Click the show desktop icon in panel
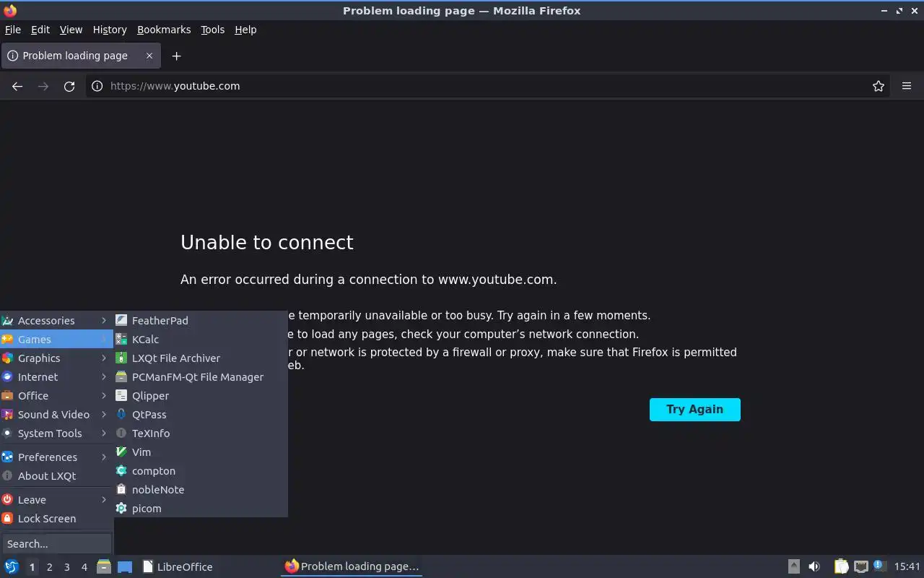Image resolution: width=924 pixels, height=578 pixels. click(125, 566)
